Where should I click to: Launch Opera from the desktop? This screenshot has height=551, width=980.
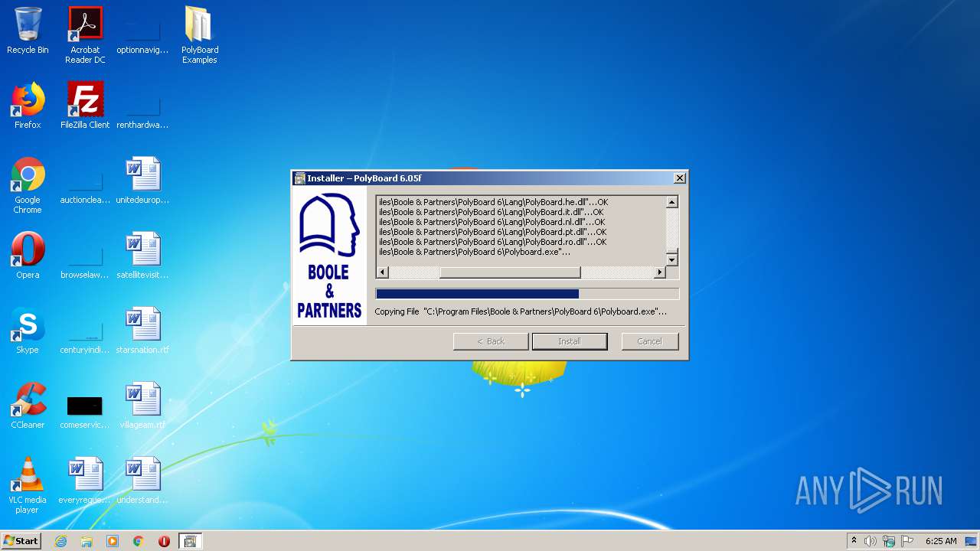point(28,256)
